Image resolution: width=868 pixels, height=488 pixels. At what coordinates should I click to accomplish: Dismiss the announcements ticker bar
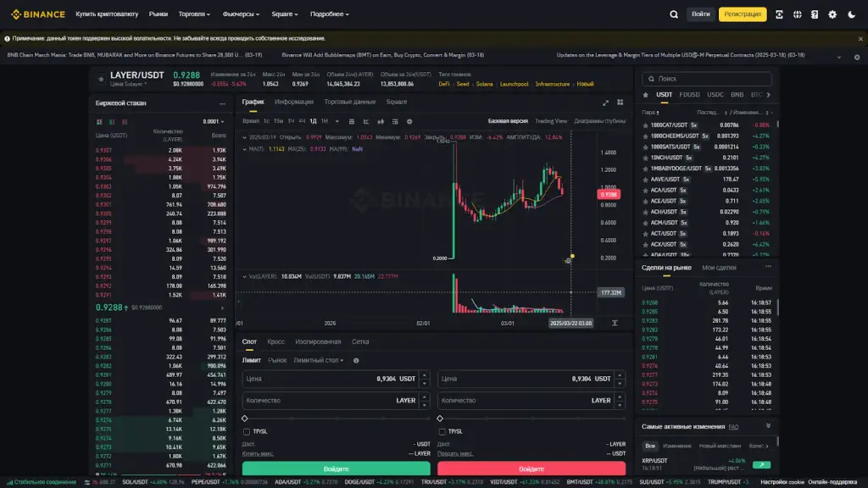[857, 57]
